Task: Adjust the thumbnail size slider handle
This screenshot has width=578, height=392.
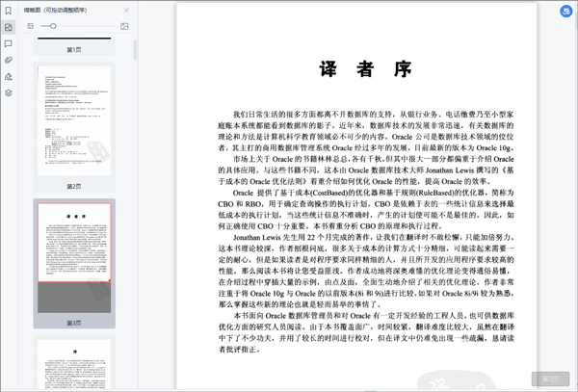Action: [x=53, y=26]
